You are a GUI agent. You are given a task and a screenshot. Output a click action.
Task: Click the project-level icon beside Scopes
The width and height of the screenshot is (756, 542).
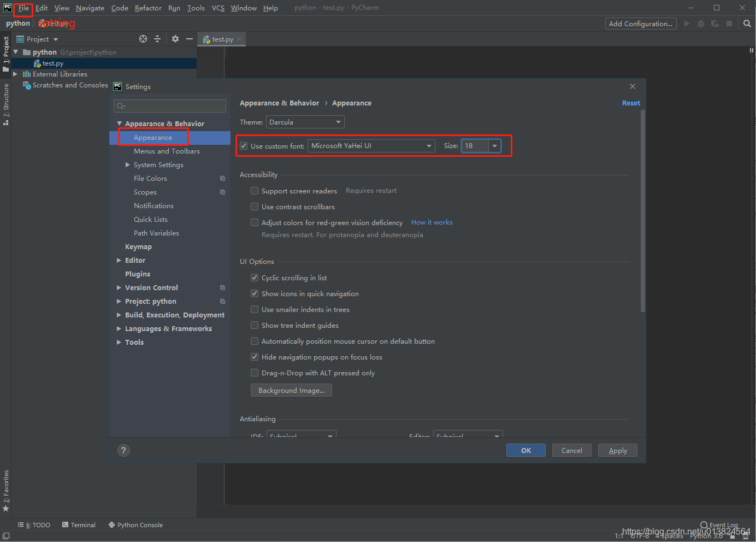pyautogui.click(x=222, y=192)
